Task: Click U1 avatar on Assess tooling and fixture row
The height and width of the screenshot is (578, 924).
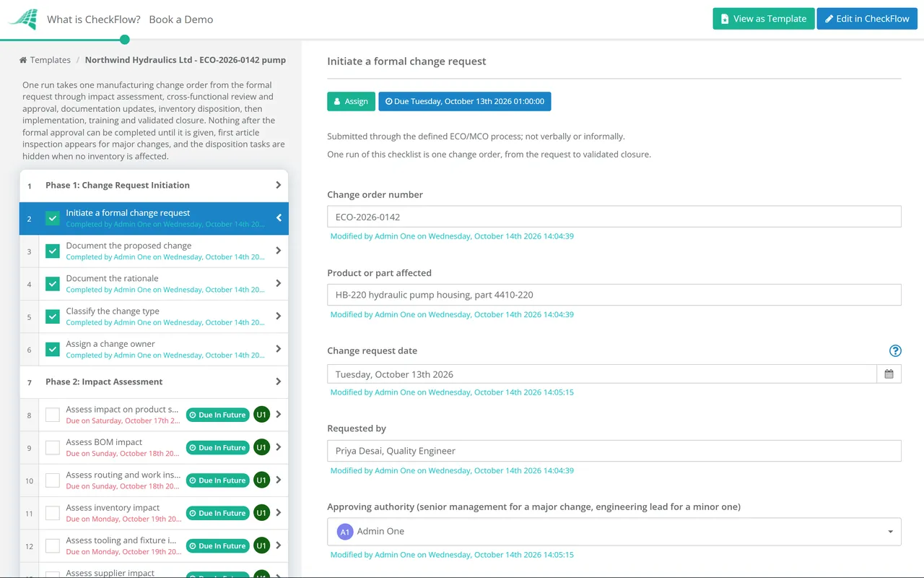Action: [261, 545]
